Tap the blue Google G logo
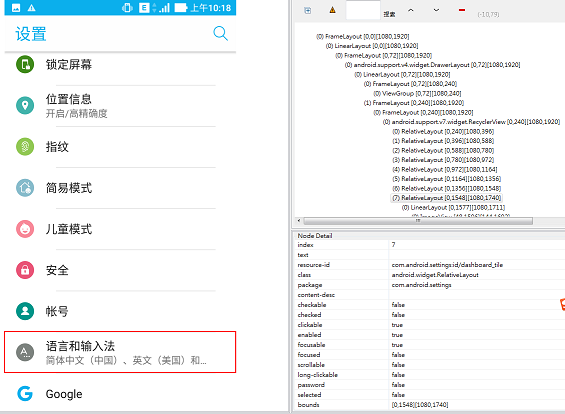565x414 pixels. click(x=25, y=393)
